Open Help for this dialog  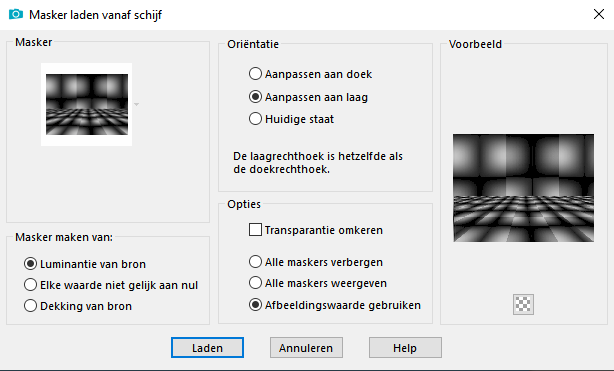pos(405,347)
